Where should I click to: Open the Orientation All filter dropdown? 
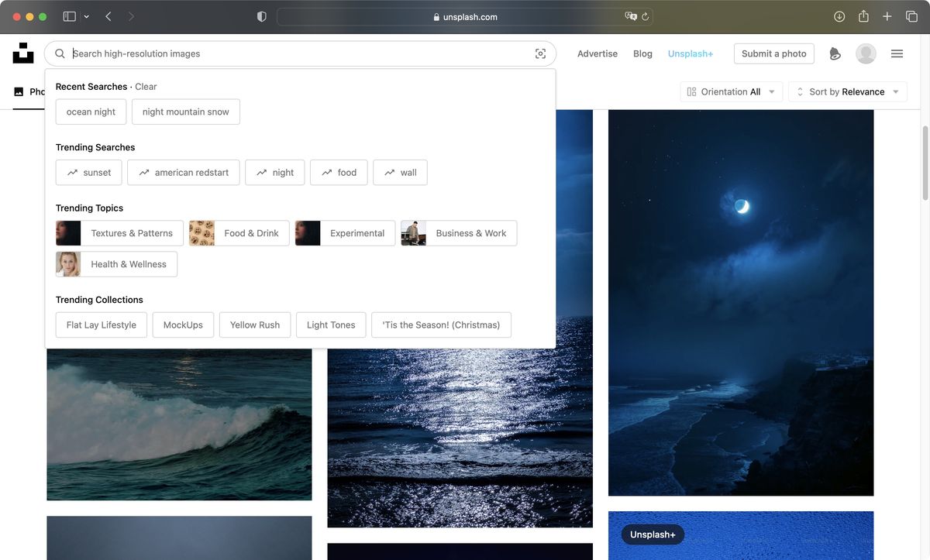point(731,91)
